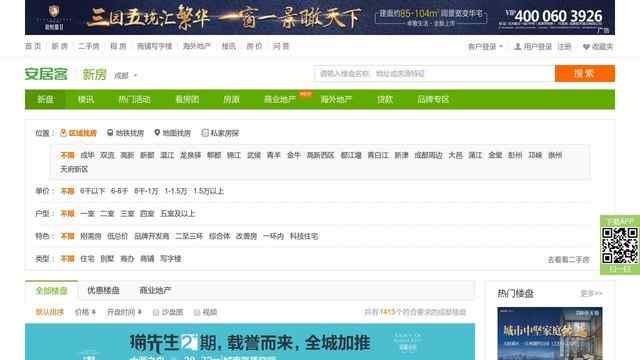This screenshot has width=640, height=360.
Task: Select 默认排序 sorting
Action: [49, 312]
